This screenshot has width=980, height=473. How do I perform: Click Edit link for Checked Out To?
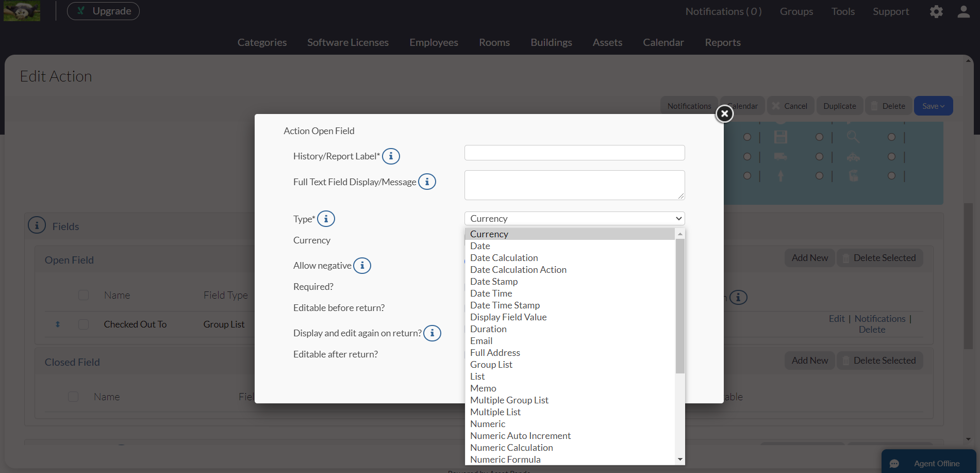(837, 319)
